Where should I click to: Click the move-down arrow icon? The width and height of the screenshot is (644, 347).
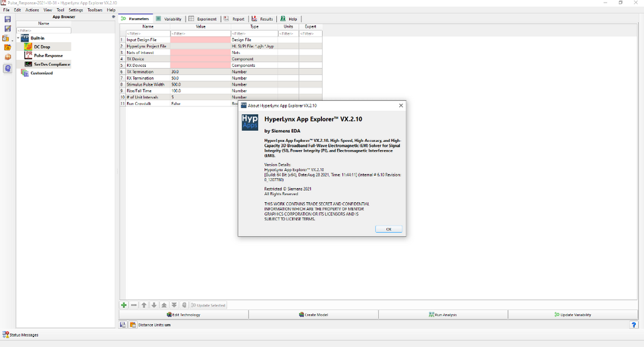pos(154,305)
